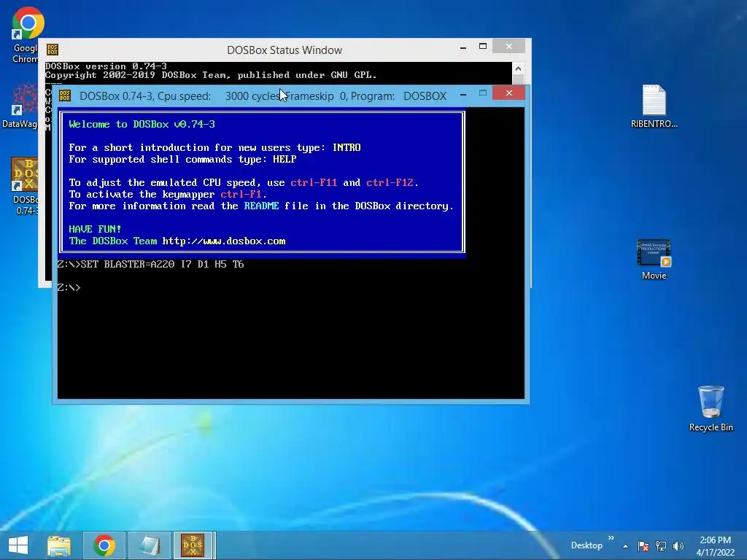Close the DOSBox Status Window
This screenshot has height=560, width=747.
(x=508, y=46)
